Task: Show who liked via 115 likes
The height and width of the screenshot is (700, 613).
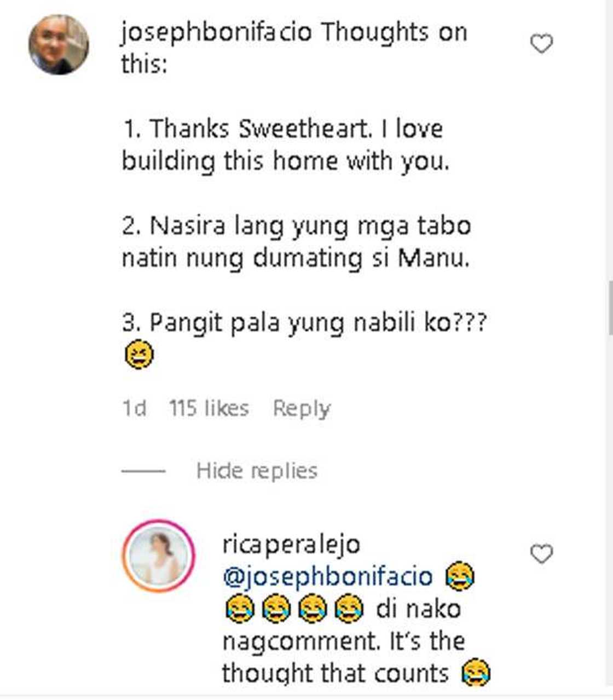Action: click(x=209, y=408)
